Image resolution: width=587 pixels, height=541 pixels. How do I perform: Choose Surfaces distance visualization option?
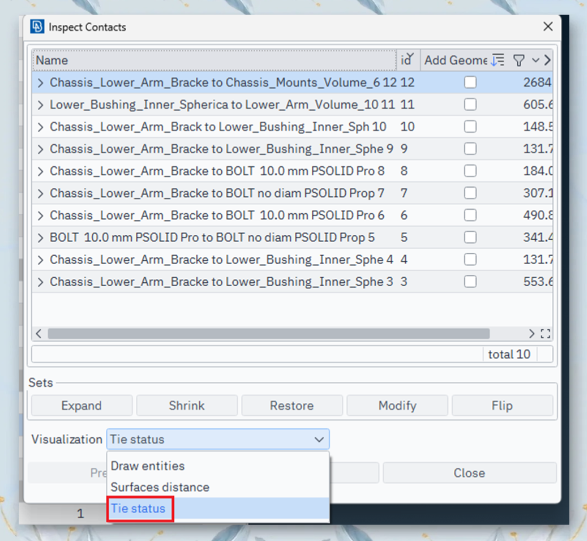[x=160, y=487]
